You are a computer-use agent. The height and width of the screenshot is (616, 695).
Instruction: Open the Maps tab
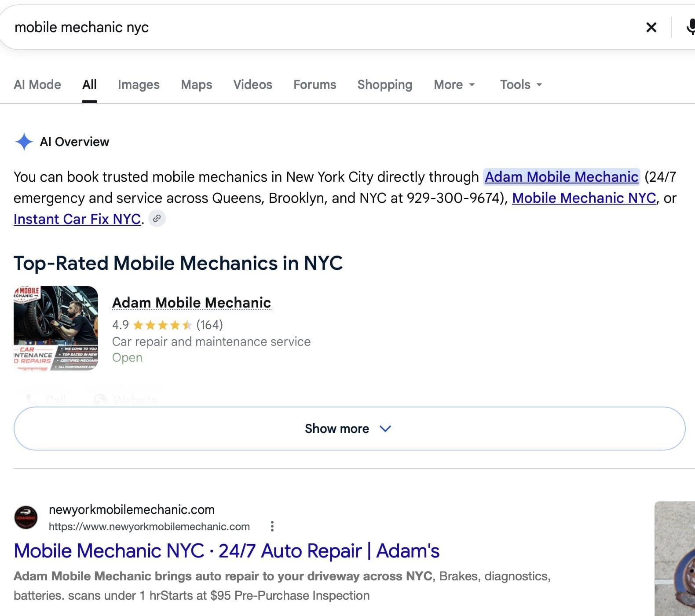coord(197,84)
